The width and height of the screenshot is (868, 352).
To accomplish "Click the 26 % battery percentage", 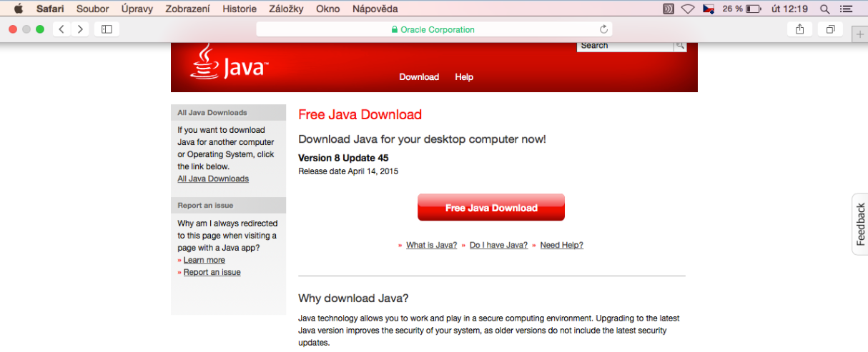I will pos(732,9).
